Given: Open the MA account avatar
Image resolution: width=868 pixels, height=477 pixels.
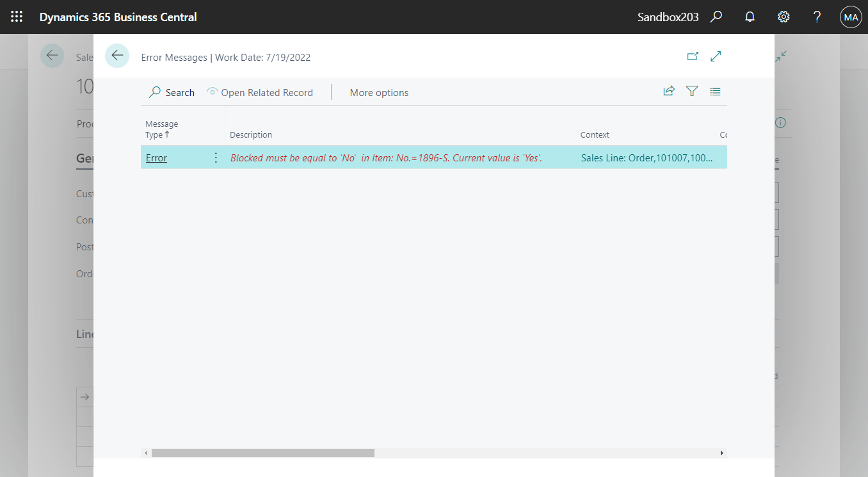Looking at the screenshot, I should point(851,17).
